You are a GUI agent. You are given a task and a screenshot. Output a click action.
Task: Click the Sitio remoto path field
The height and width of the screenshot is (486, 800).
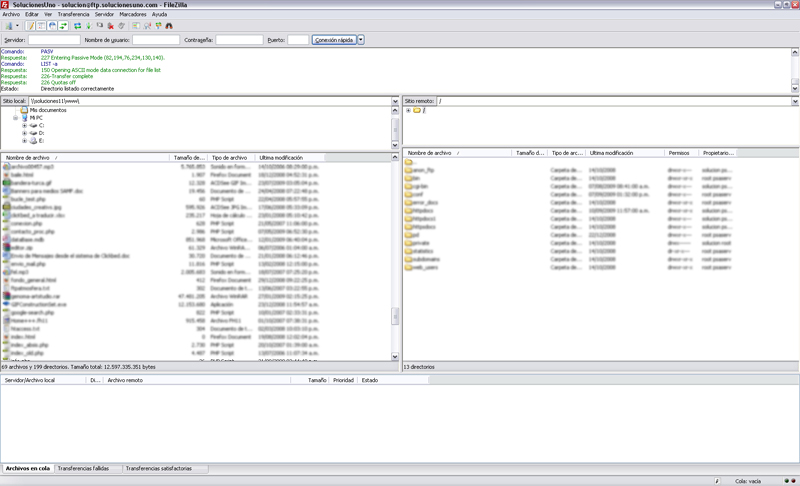614,101
